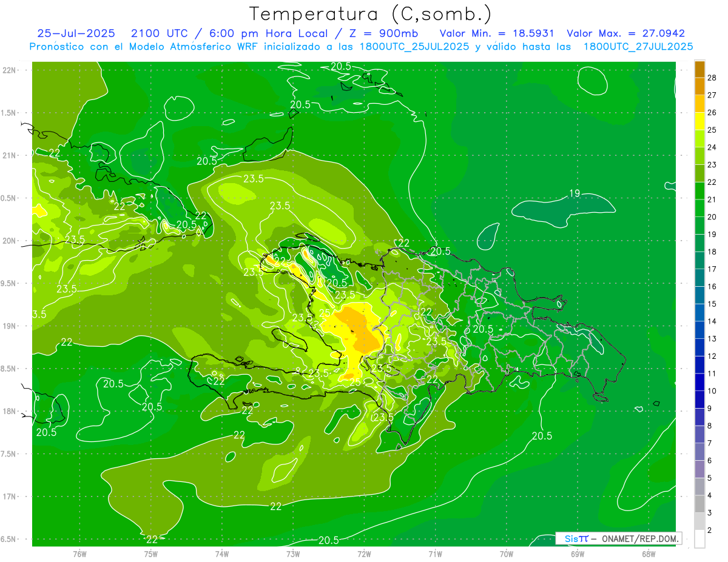The image size is (728, 562).
Task: Click the "Valor Min. = 18.5931" readout
Action: click(x=497, y=33)
